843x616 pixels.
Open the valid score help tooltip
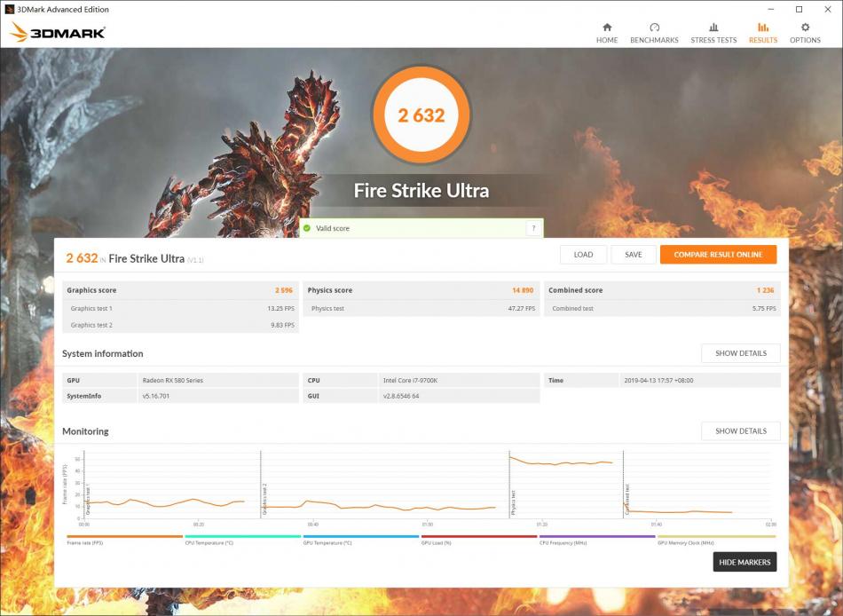tap(533, 228)
